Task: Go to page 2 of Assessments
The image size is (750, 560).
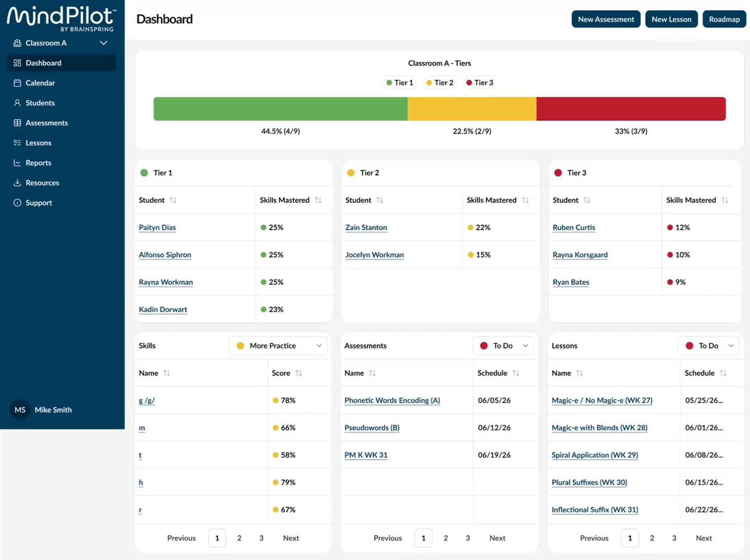Action: point(445,538)
